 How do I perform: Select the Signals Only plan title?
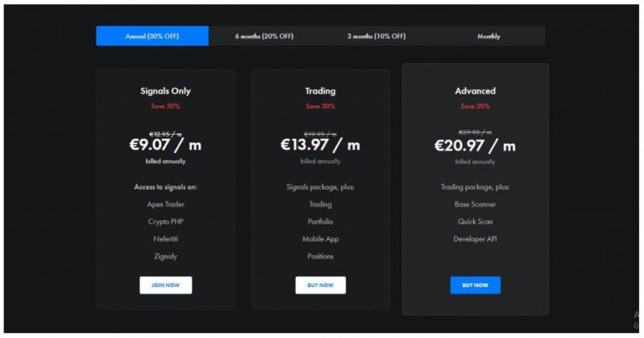[x=165, y=91]
